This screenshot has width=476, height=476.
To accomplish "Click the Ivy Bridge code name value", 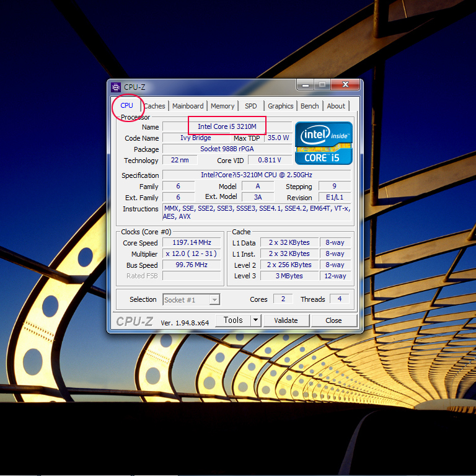I will [x=196, y=138].
